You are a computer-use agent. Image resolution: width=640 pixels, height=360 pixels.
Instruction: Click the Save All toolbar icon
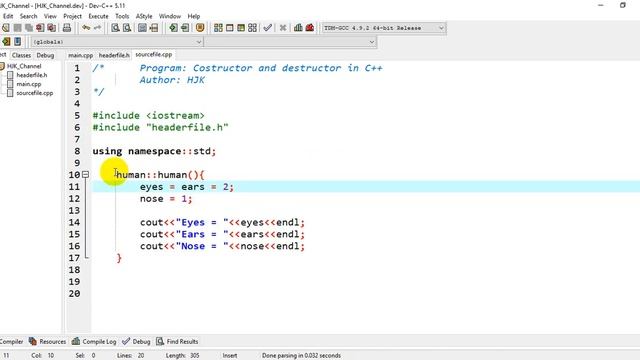29,28
